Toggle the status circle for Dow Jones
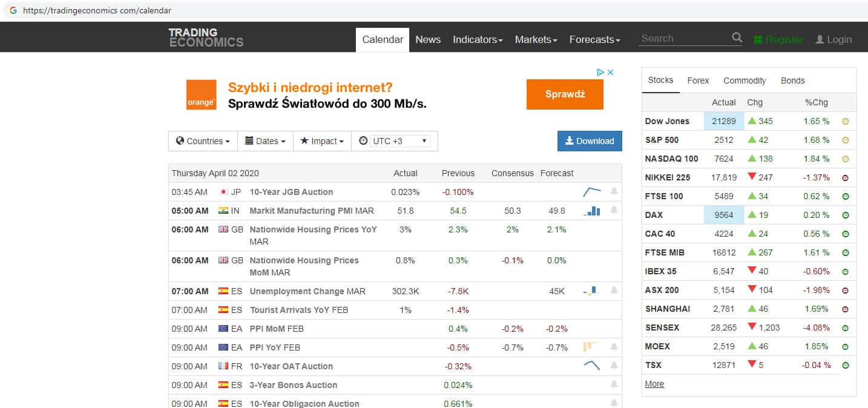868x408 pixels. click(x=846, y=121)
